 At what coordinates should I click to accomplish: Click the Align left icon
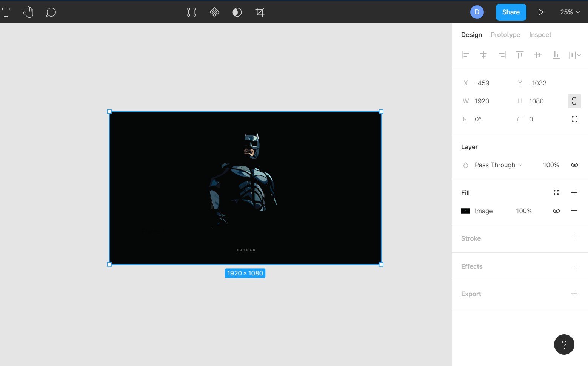466,55
